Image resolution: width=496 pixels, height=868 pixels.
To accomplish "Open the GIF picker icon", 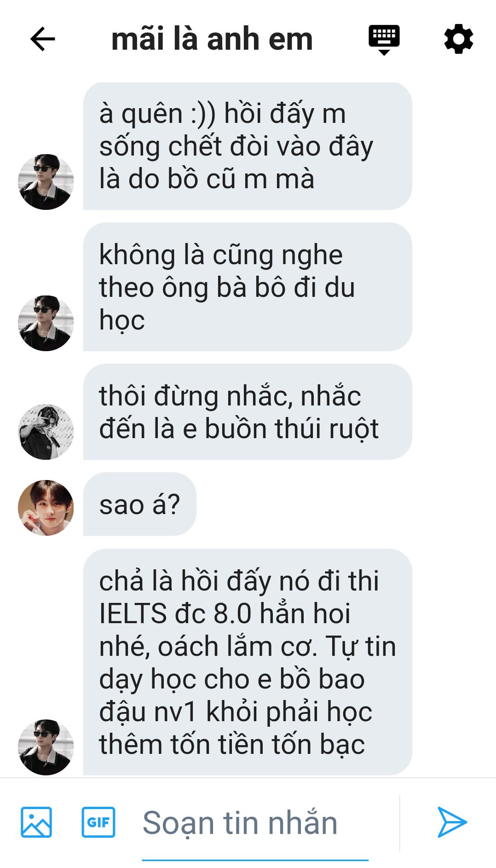I will [x=98, y=822].
